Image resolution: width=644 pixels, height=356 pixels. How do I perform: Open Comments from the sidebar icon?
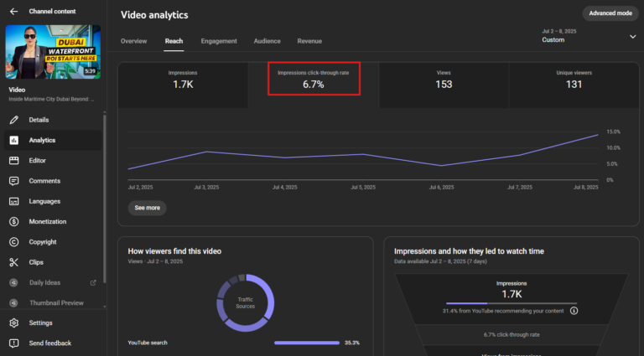[x=13, y=181]
